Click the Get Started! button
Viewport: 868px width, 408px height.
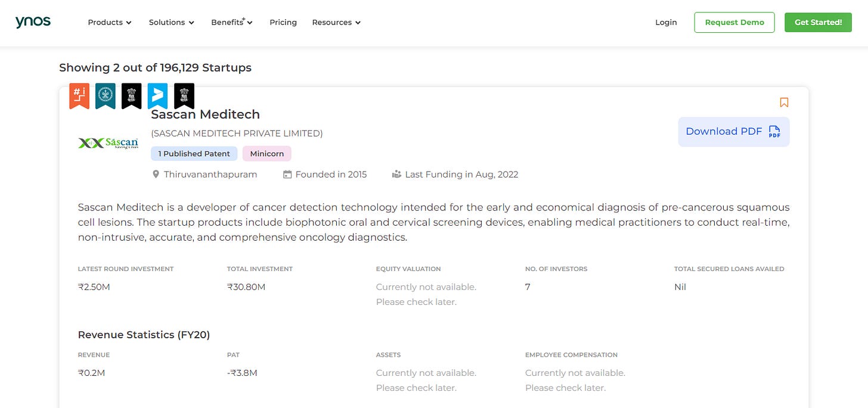pyautogui.click(x=818, y=23)
